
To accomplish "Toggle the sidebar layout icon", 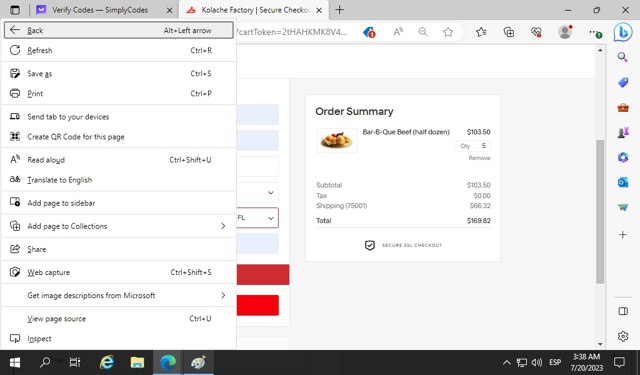I will click(623, 311).
